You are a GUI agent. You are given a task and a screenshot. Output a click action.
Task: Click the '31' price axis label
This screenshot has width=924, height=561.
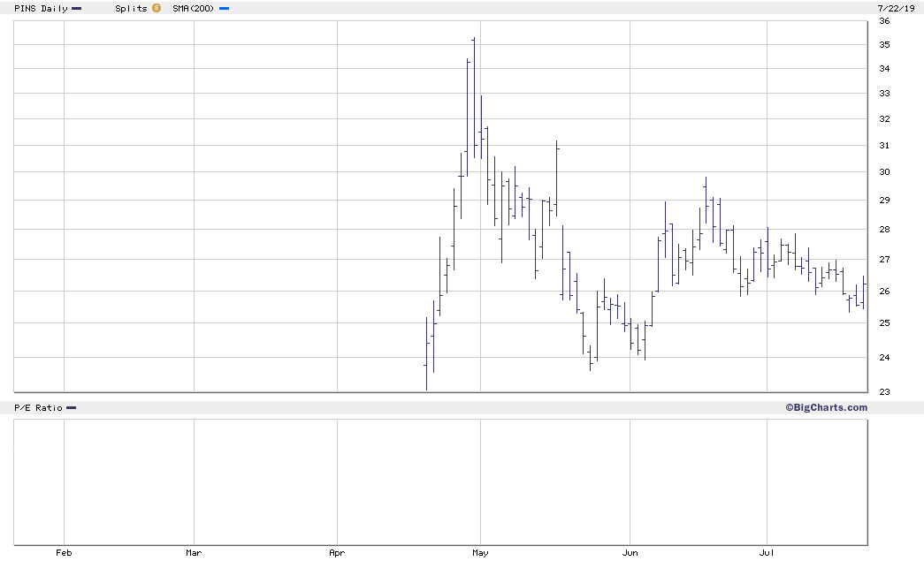click(884, 146)
